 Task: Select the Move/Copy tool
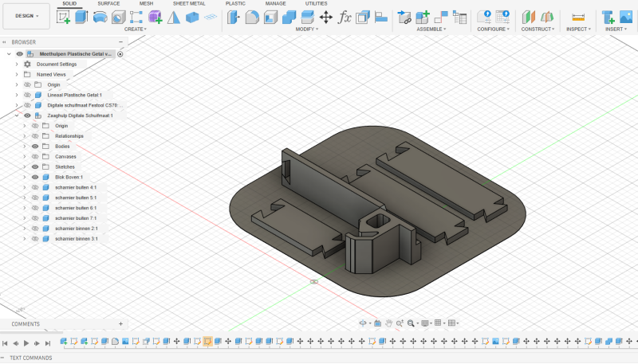point(326,18)
